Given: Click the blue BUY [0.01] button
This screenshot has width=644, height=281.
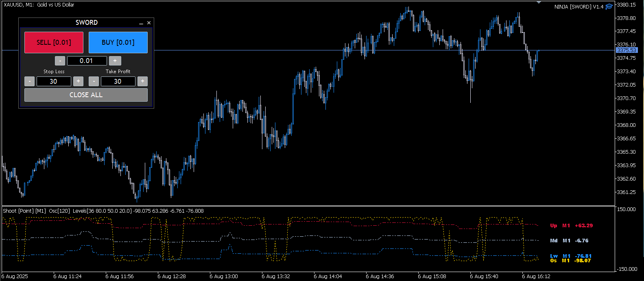Looking at the screenshot, I should [118, 42].
